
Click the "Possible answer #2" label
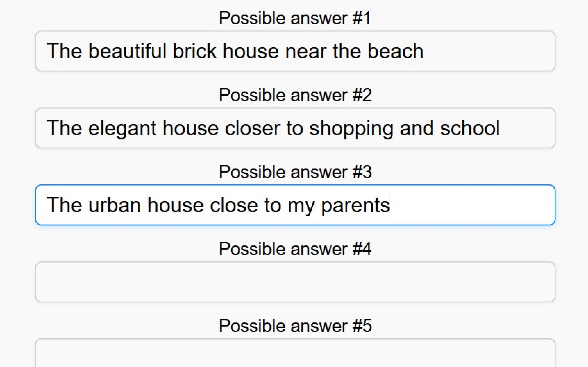295,95
